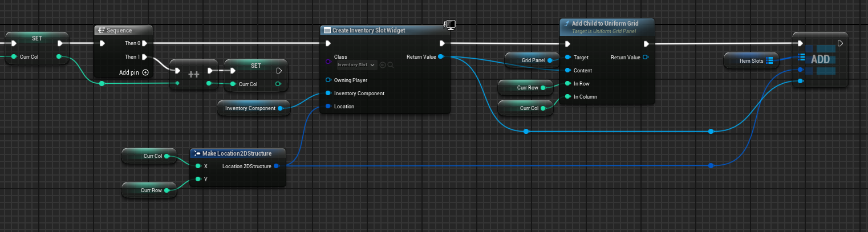The height and width of the screenshot is (232, 868).
Task: Select the Inventory Component variable node
Action: (x=254, y=108)
